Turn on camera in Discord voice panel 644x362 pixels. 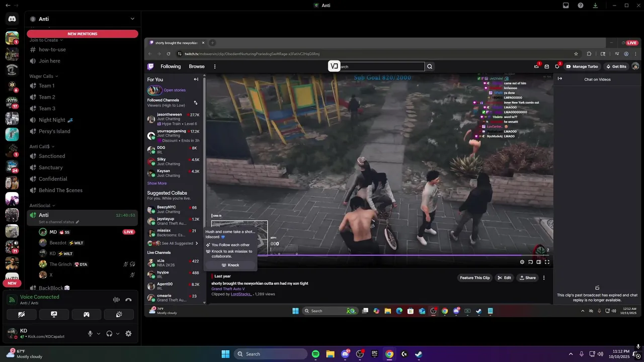click(x=21, y=314)
